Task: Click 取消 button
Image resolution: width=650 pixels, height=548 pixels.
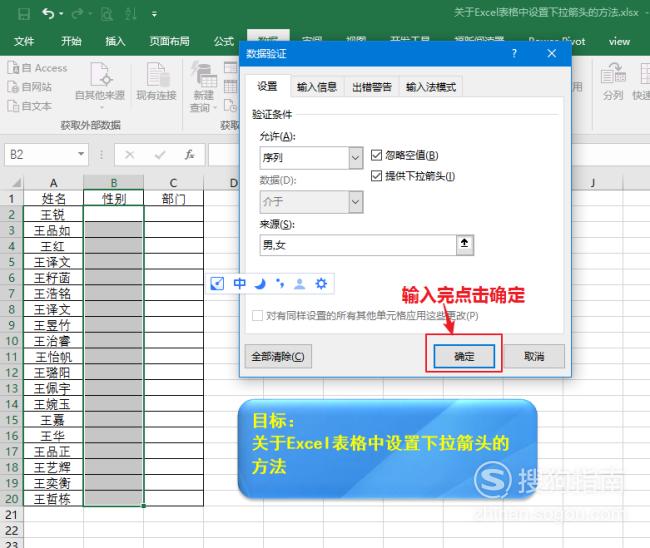Action: [x=534, y=356]
